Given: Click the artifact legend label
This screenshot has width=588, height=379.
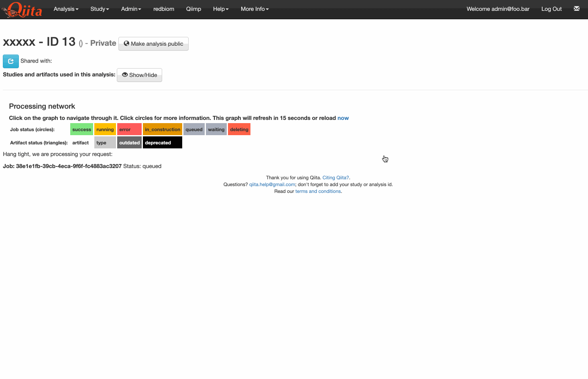Looking at the screenshot, I should tap(81, 143).
